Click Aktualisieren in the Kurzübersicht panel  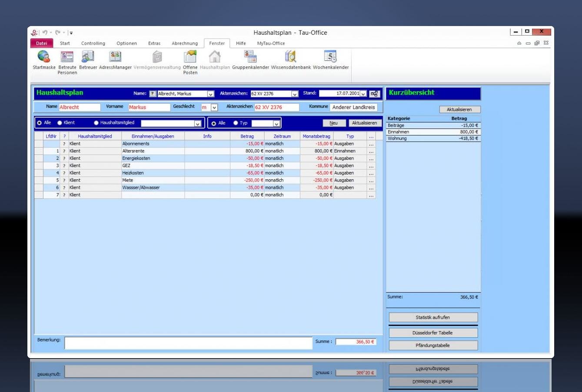[459, 110]
